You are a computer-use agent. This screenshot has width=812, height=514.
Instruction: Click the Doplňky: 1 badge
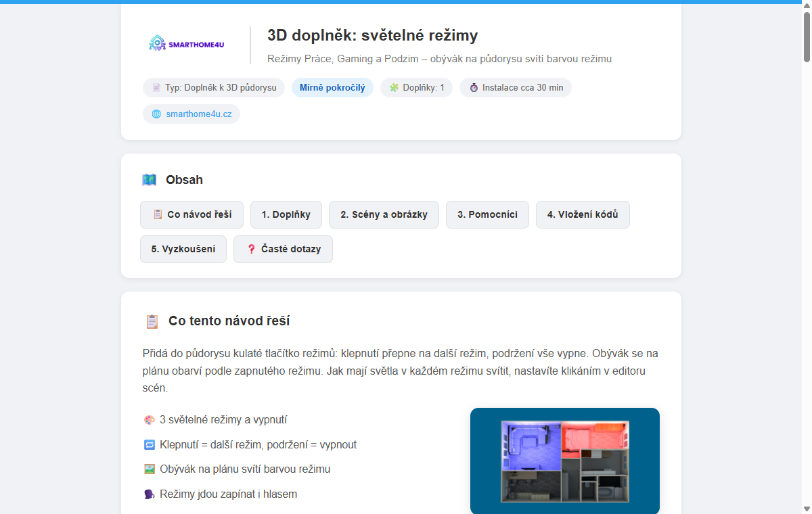click(416, 88)
